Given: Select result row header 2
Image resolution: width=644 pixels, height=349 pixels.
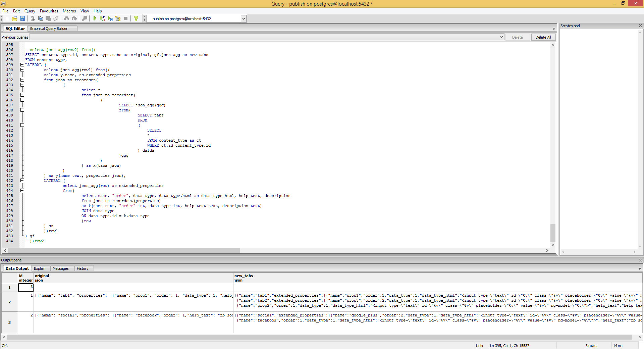Looking at the screenshot, I should tap(9, 302).
